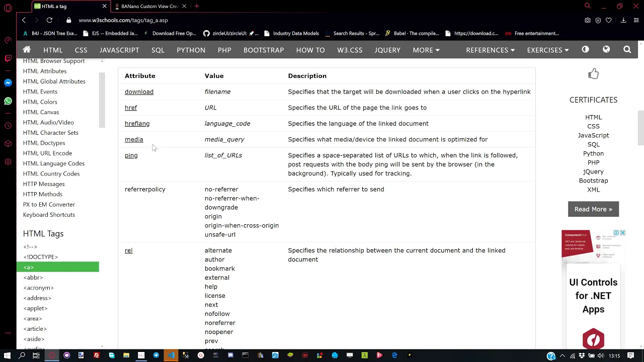This screenshot has height=362, width=644.
Task: Open the Bootstrap certificate link
Action: click(x=593, y=180)
